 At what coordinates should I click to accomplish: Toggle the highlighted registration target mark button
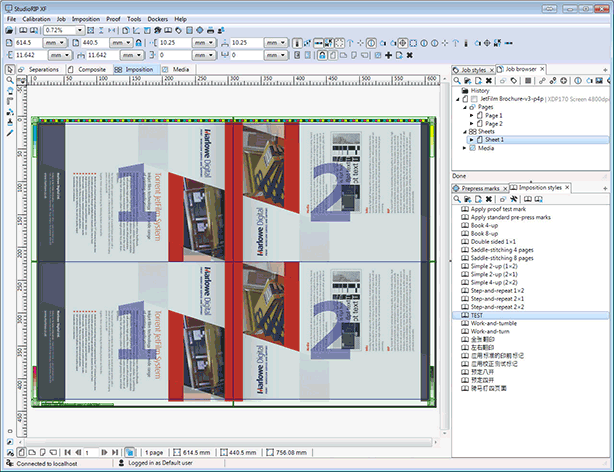click(x=403, y=43)
